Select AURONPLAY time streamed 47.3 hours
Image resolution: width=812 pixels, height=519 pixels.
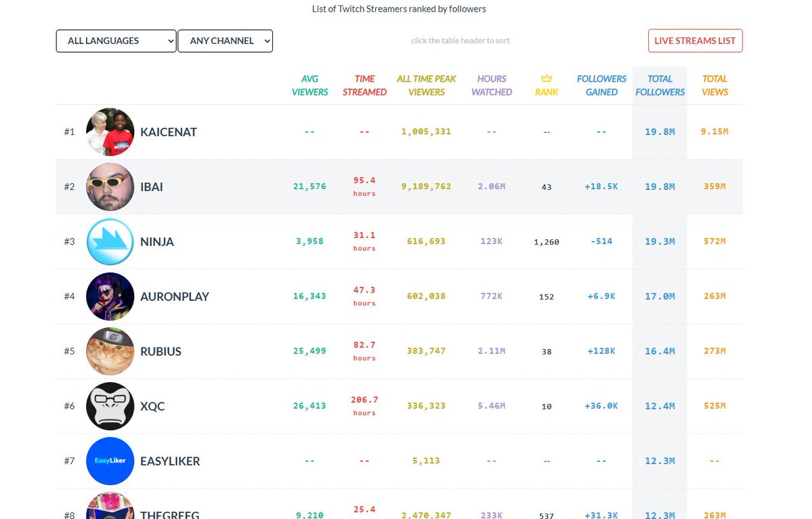point(364,296)
